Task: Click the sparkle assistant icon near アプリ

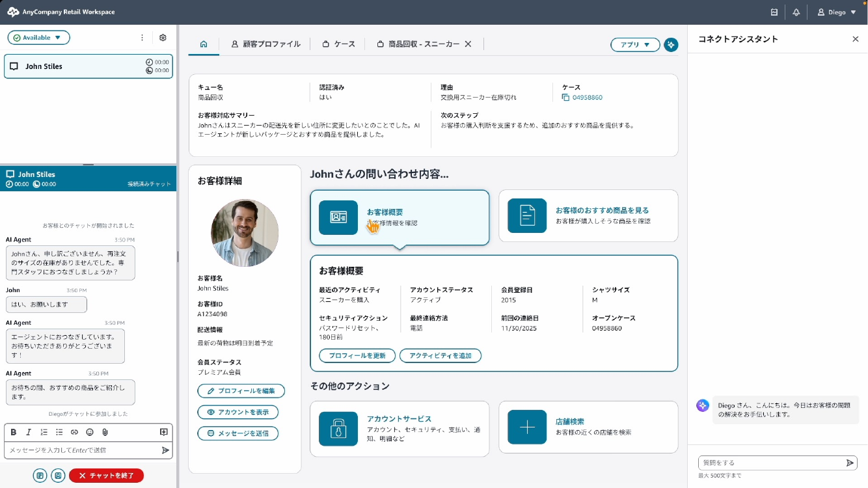Action: (671, 45)
